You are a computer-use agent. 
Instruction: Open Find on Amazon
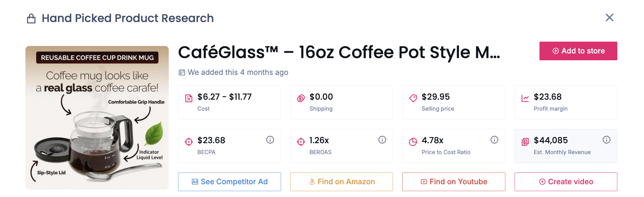[341, 182]
